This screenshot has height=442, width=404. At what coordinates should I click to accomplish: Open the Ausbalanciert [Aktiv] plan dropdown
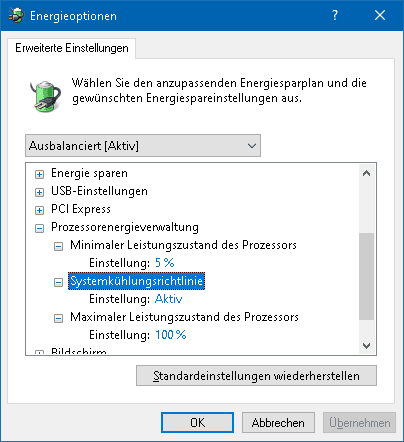pos(143,146)
